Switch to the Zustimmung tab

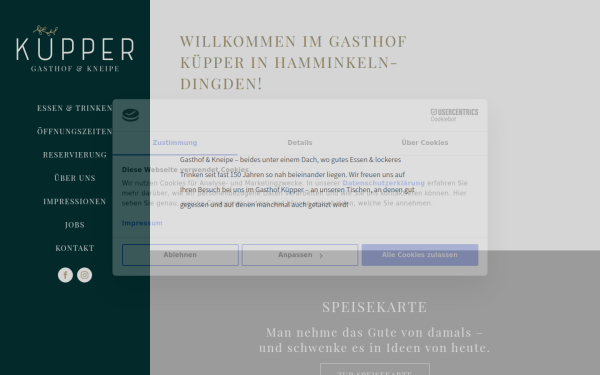coord(175,143)
